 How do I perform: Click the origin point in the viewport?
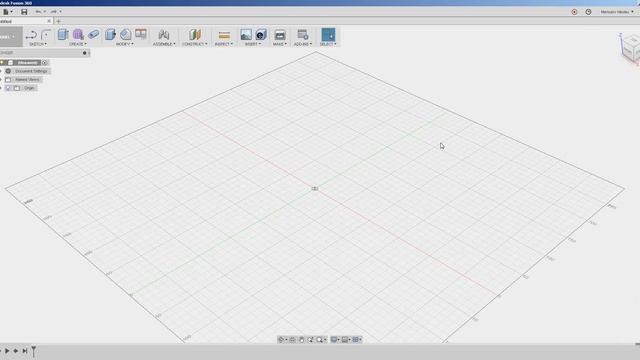(315, 189)
